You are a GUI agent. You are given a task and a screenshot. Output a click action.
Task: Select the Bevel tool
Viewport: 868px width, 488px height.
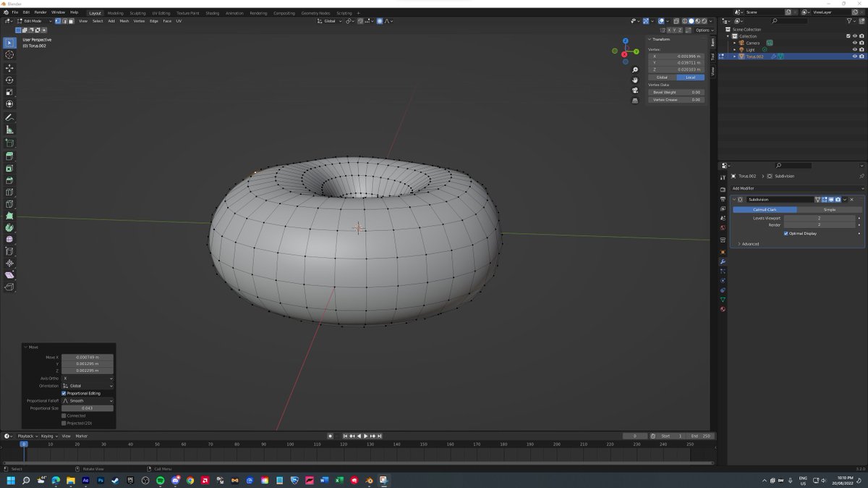coord(9,180)
